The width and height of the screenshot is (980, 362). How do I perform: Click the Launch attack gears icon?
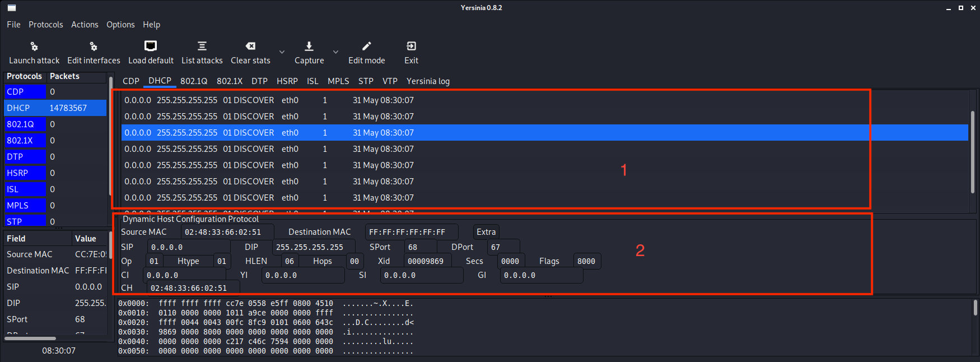[34, 46]
